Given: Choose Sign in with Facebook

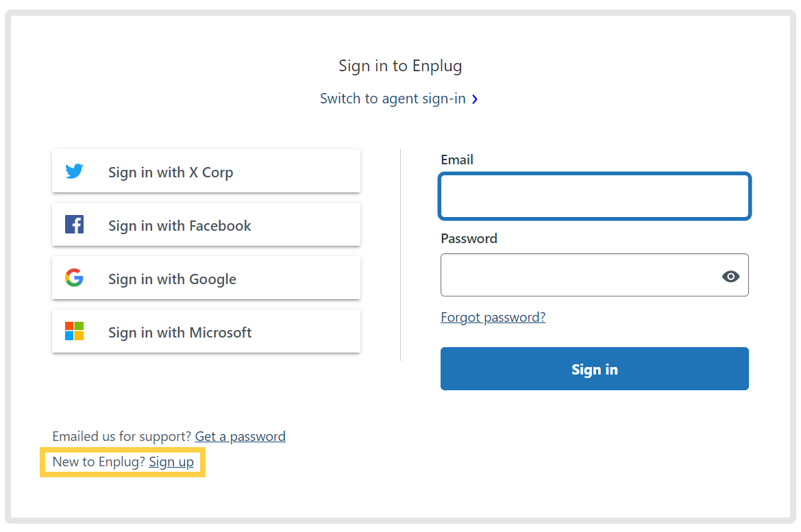Looking at the screenshot, I should click(x=206, y=225).
